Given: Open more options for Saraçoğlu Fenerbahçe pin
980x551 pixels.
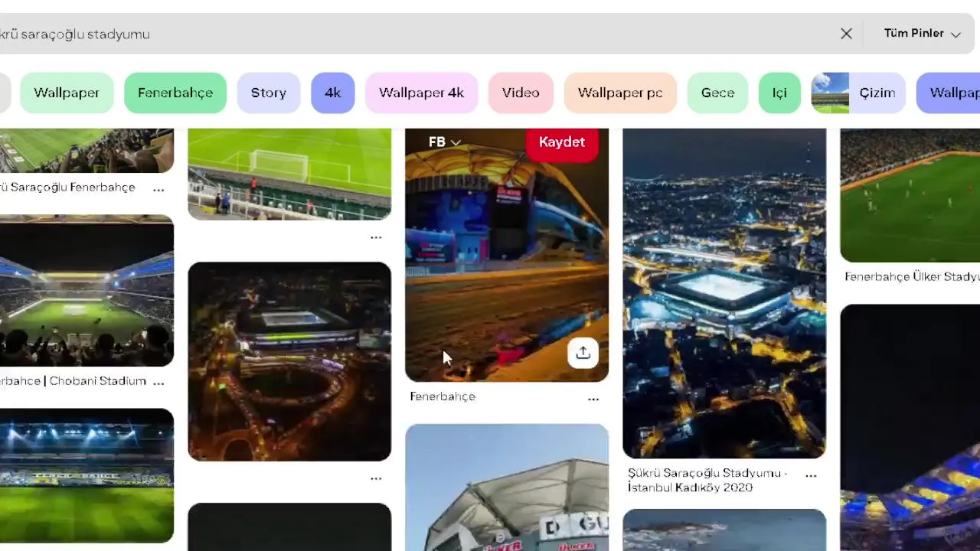Looking at the screenshot, I should (158, 189).
